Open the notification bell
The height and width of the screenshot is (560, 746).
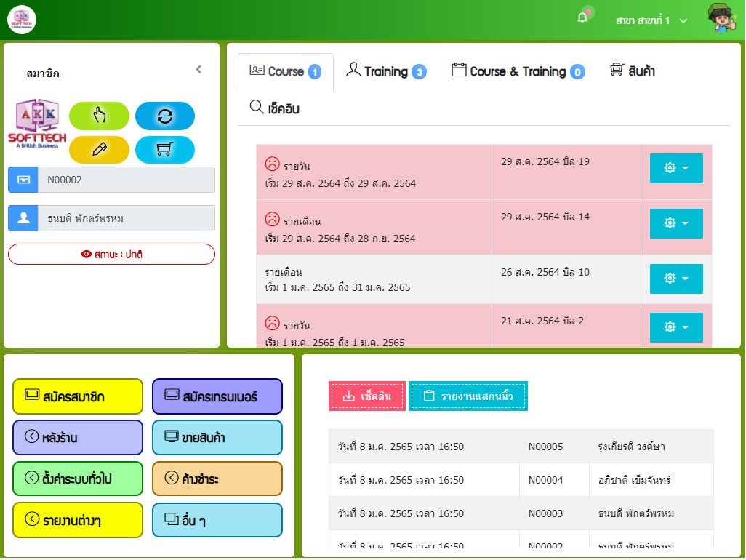coord(582,18)
